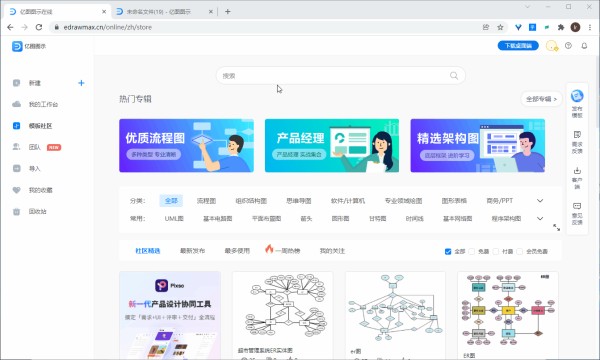This screenshot has width=600, height=360.
Task: Click the help question mark icon
Action: pos(568,46)
